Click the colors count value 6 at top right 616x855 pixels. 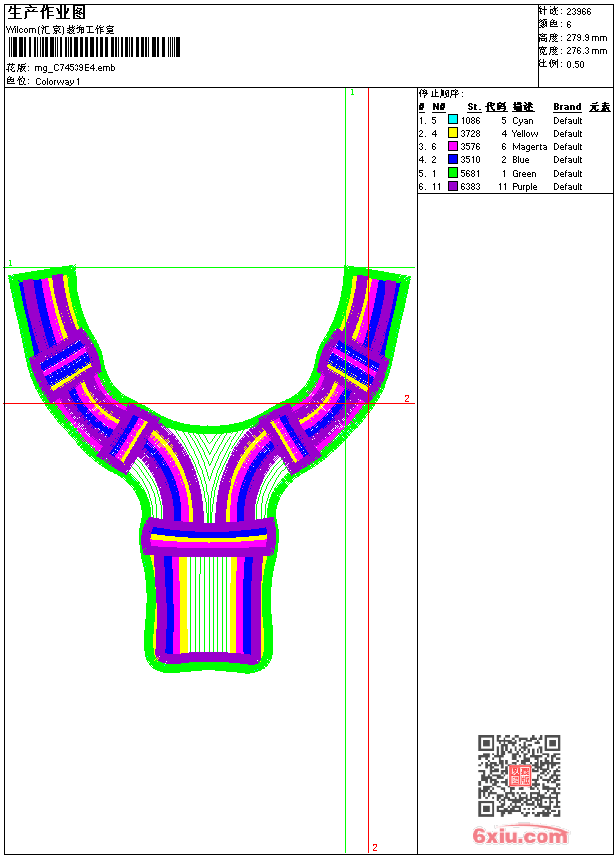[569, 25]
